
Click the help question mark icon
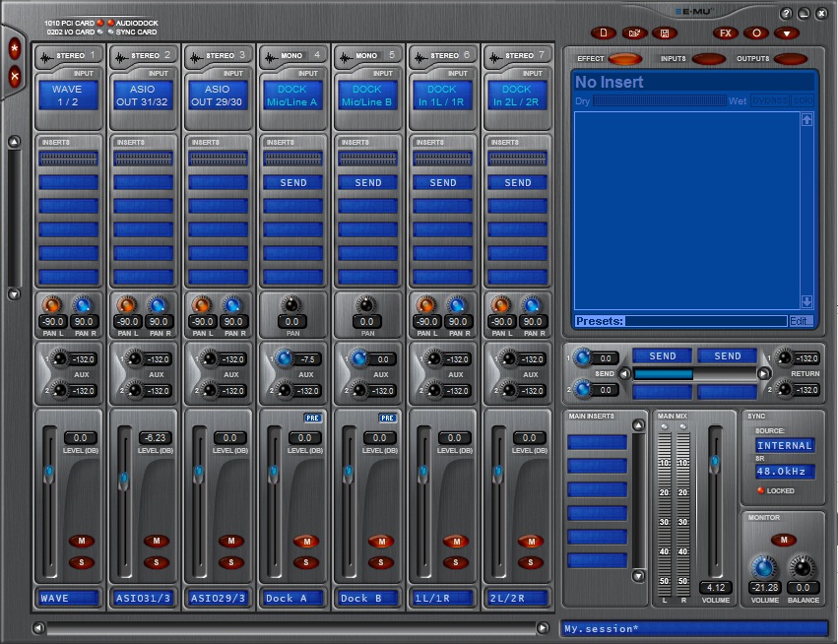point(786,14)
